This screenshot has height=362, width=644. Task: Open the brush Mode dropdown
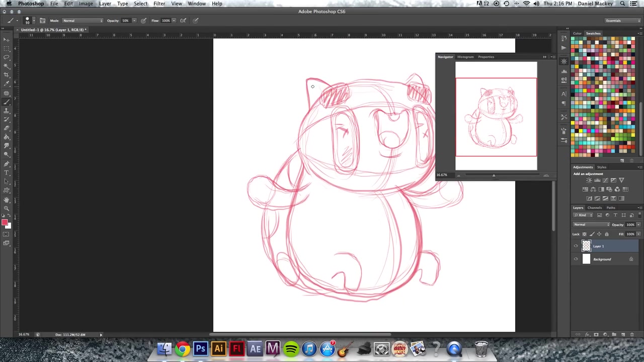pos(83,21)
